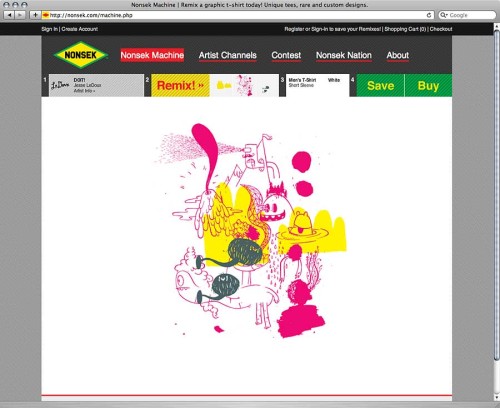This screenshot has width=500, height=408.
Task: Click the T-shirt artwork preview
Action: click(x=251, y=230)
